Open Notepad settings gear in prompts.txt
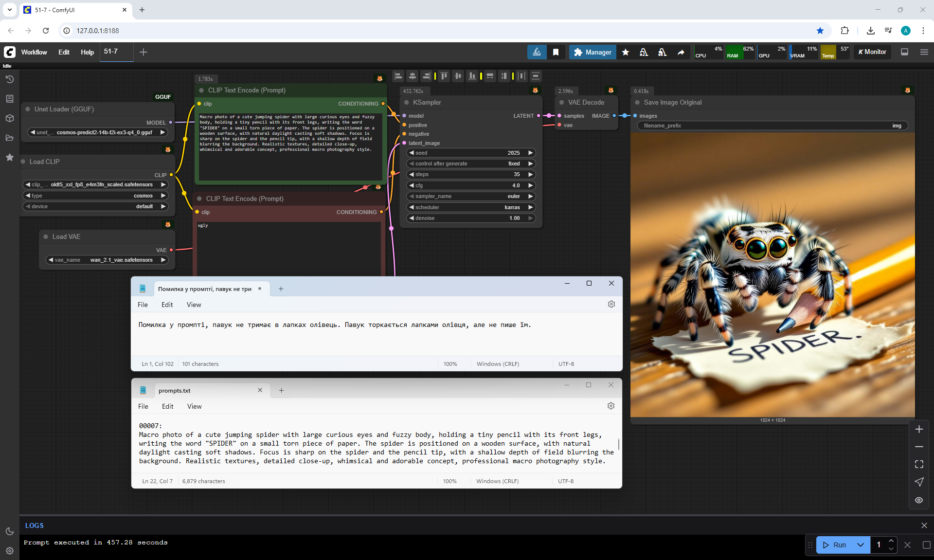Viewport: 934px width, 560px height. pyautogui.click(x=611, y=406)
